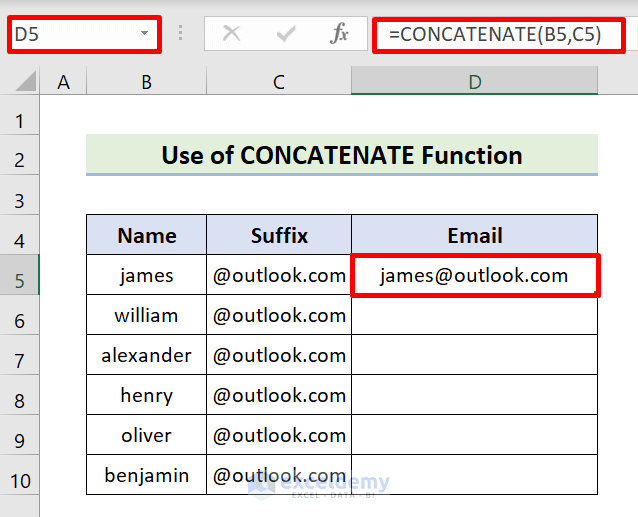Click cell containing james@outlook.com
Image resolution: width=638 pixels, height=517 pixels.
(x=474, y=275)
